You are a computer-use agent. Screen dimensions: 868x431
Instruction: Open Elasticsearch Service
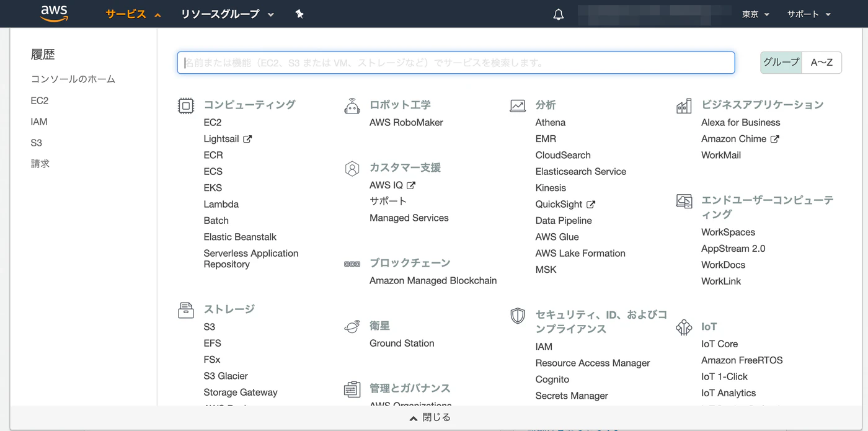coord(581,171)
